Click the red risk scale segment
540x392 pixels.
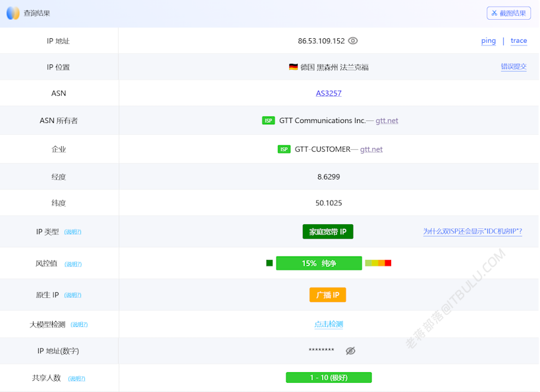[388, 263]
